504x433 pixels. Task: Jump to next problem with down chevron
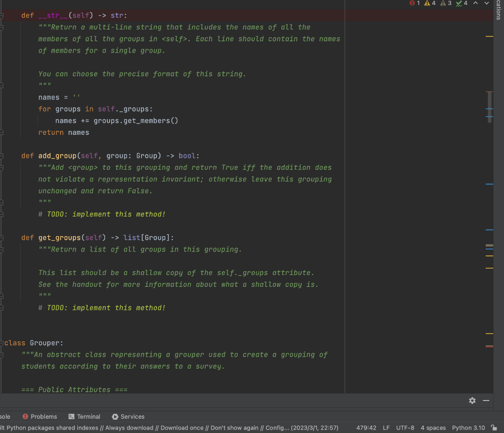click(486, 3)
